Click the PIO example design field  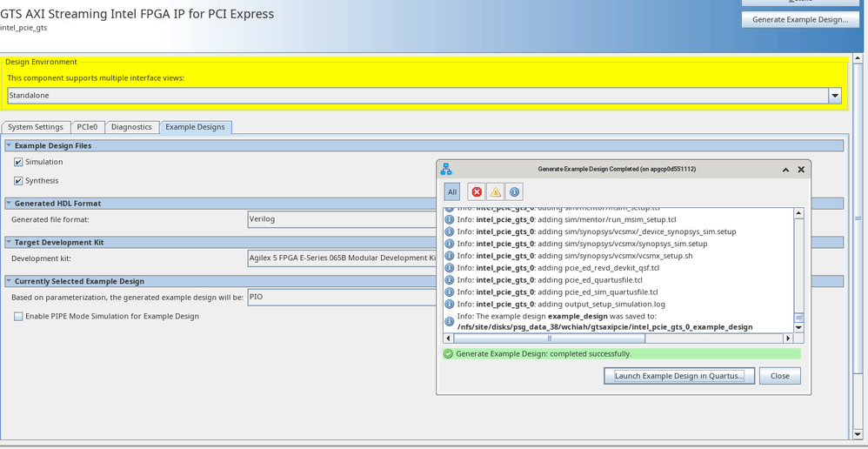pyautogui.click(x=342, y=297)
